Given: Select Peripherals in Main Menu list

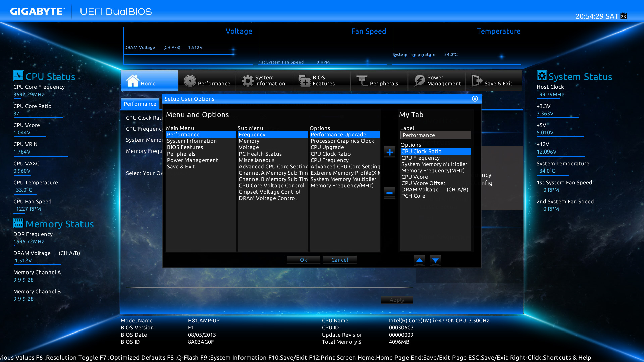Looking at the screenshot, I should [201, 154].
